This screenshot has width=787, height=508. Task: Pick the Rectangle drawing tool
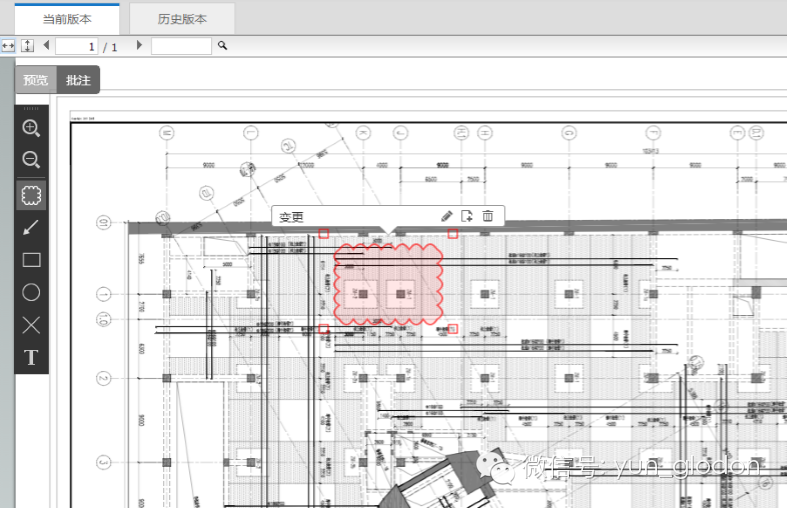pyautogui.click(x=31, y=260)
